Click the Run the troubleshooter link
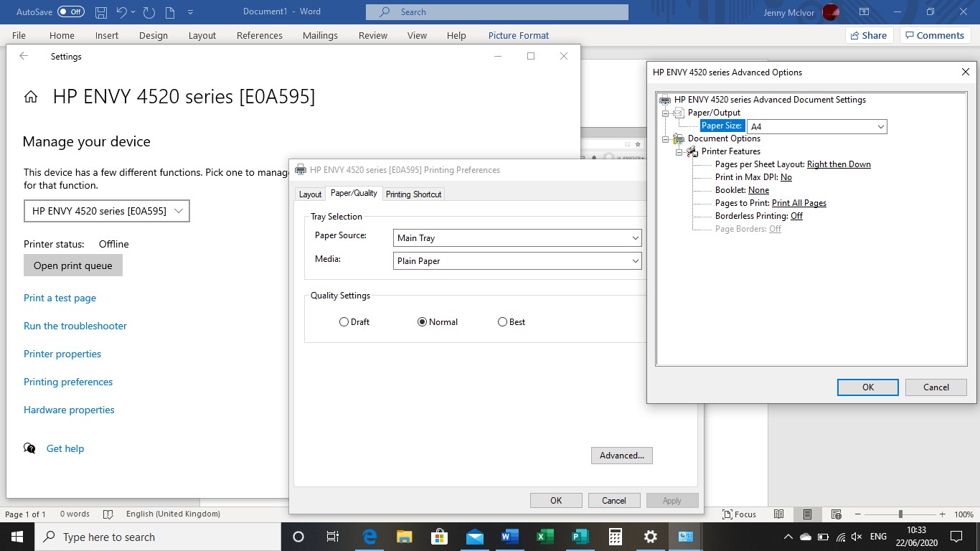The width and height of the screenshot is (980, 551). [x=75, y=325]
